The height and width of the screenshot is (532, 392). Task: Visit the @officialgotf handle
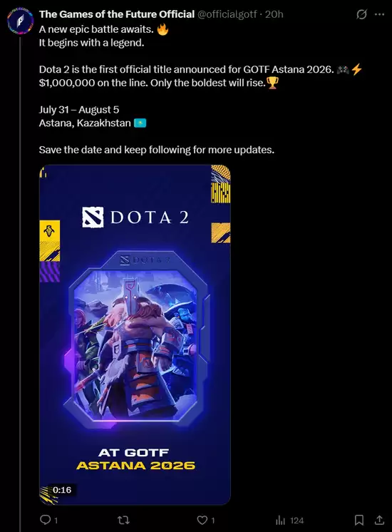227,14
